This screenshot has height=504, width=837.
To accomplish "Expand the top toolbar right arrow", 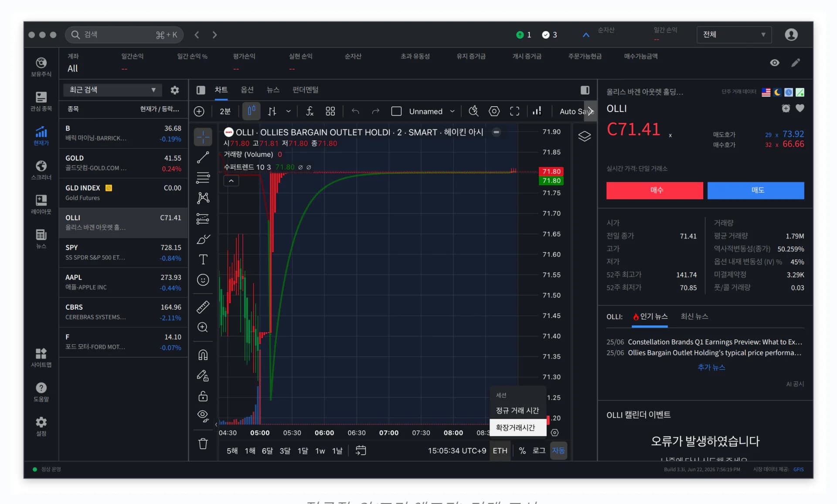I will 590,112.
